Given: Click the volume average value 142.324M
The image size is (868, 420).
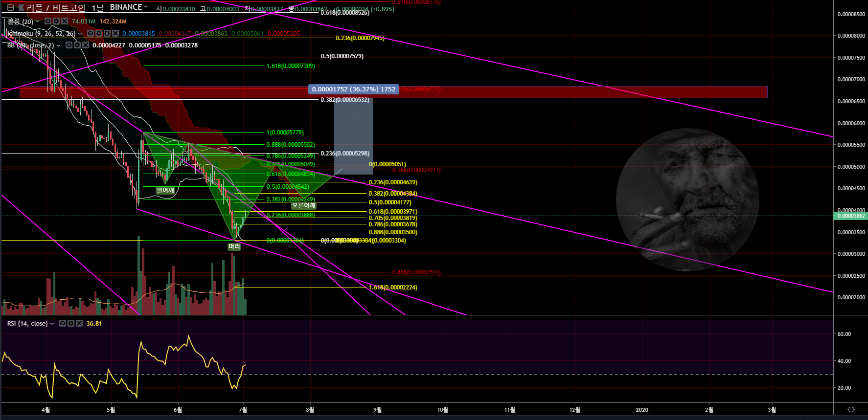Looking at the screenshot, I should pos(113,22).
